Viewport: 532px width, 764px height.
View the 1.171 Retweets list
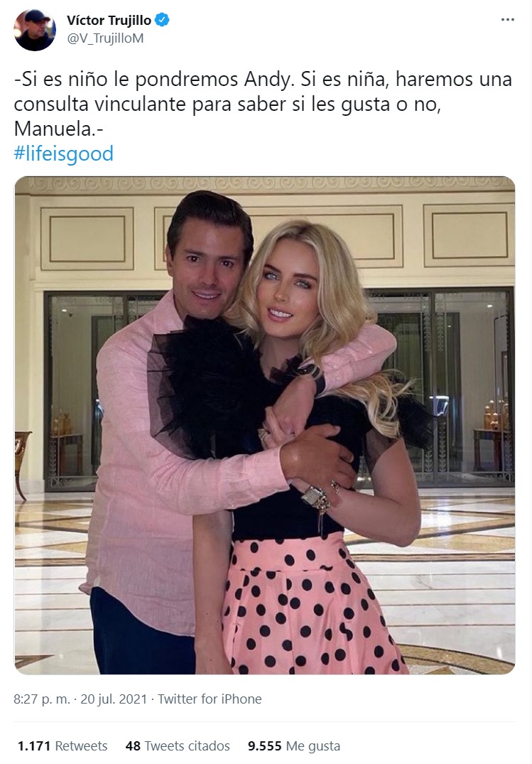tap(63, 746)
